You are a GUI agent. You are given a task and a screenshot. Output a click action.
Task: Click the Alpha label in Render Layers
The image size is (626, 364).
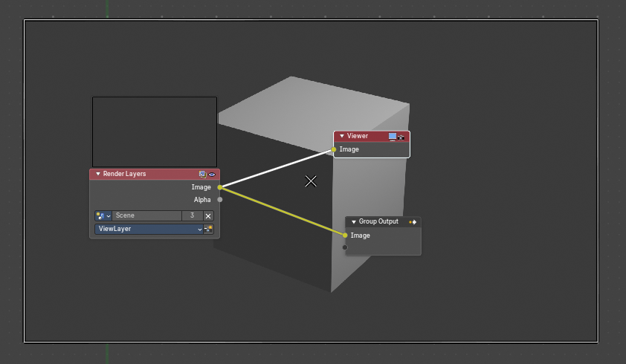[x=202, y=200]
